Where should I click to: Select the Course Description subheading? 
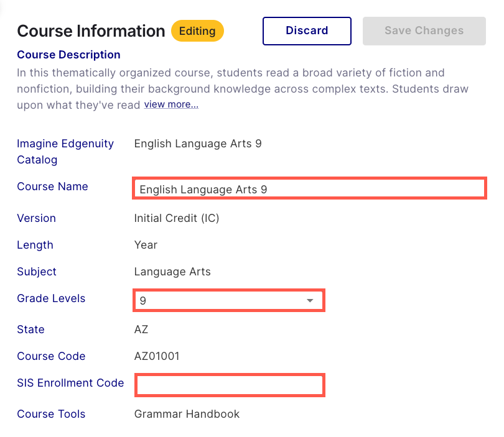click(x=68, y=55)
